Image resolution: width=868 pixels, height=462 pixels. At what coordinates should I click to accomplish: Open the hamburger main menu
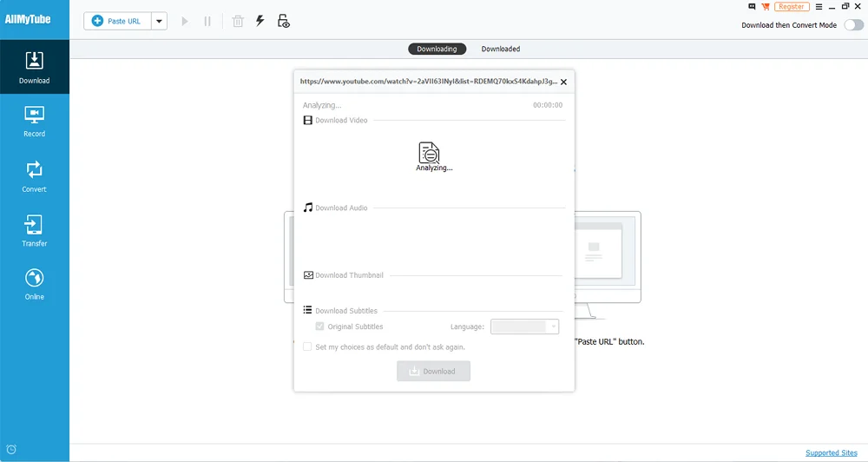pos(819,7)
